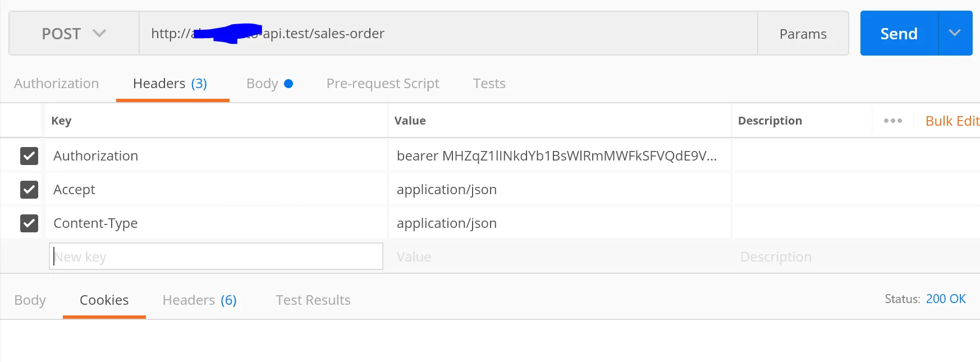This screenshot has width=980, height=362.
Task: Expand the Send button arrow dropdown
Action: pyautogui.click(x=955, y=33)
